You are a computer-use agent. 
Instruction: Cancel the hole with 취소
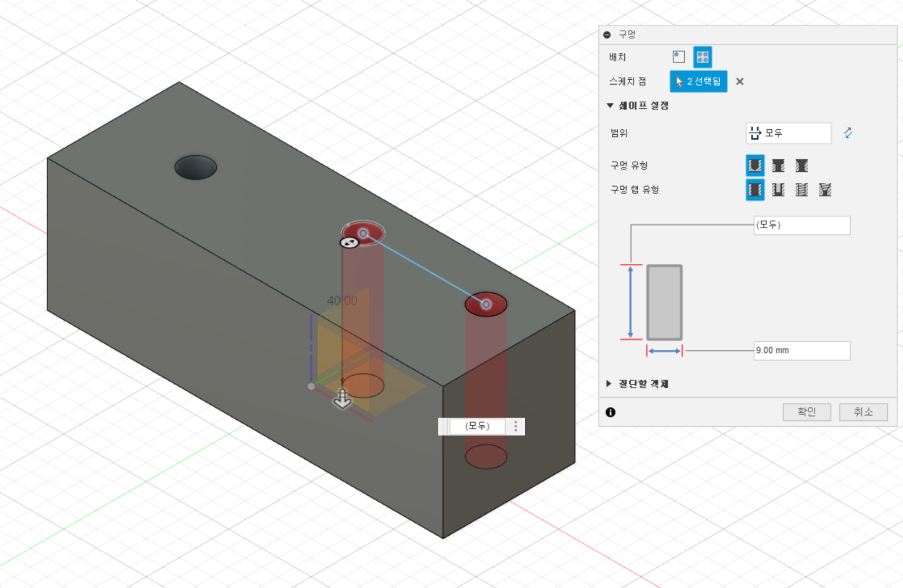click(x=863, y=412)
